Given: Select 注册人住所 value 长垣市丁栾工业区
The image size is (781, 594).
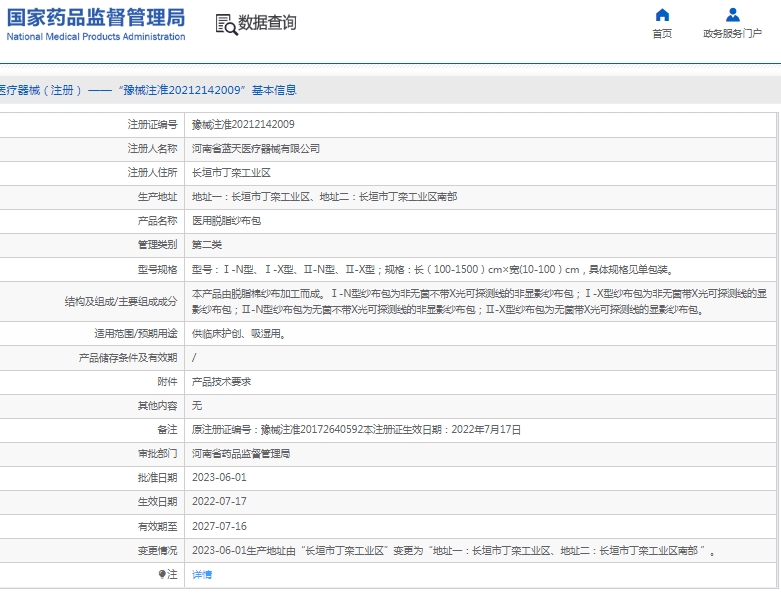Looking at the screenshot, I should pyautogui.click(x=231, y=173).
